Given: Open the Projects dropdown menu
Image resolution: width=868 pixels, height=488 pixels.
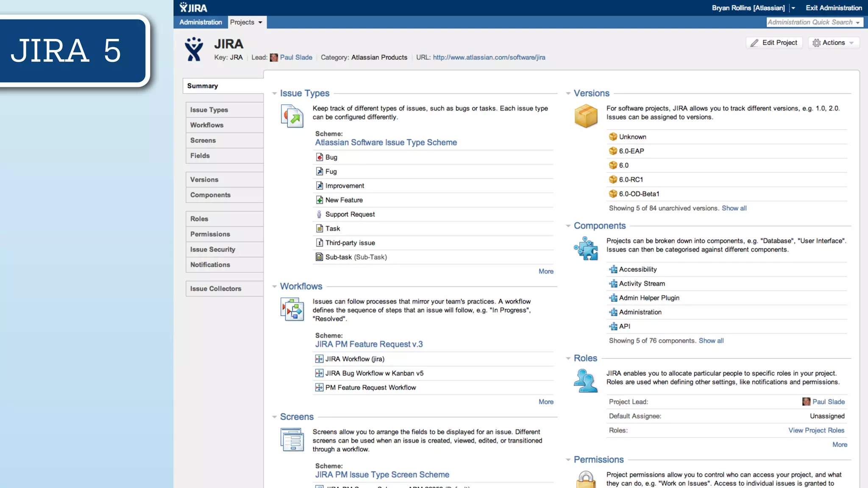Looking at the screenshot, I should click(247, 22).
